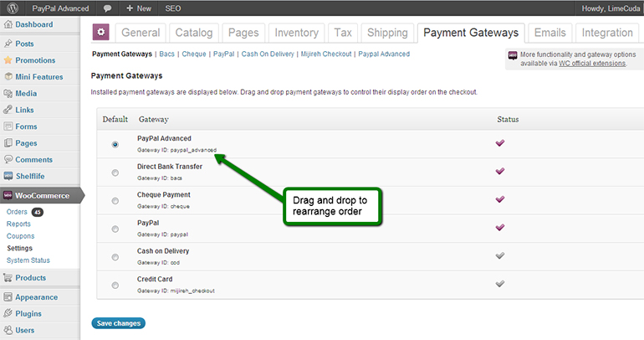Click the Save changes button
The height and width of the screenshot is (340, 644).
click(118, 323)
